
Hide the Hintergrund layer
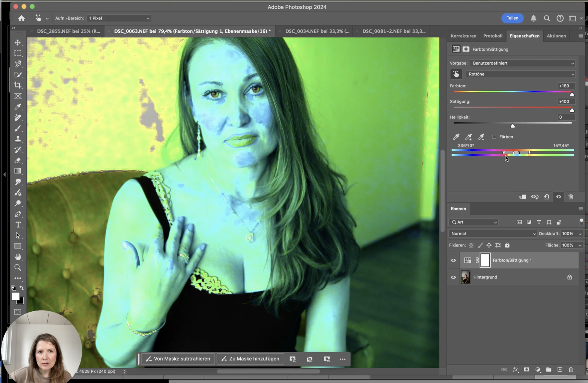click(x=453, y=277)
